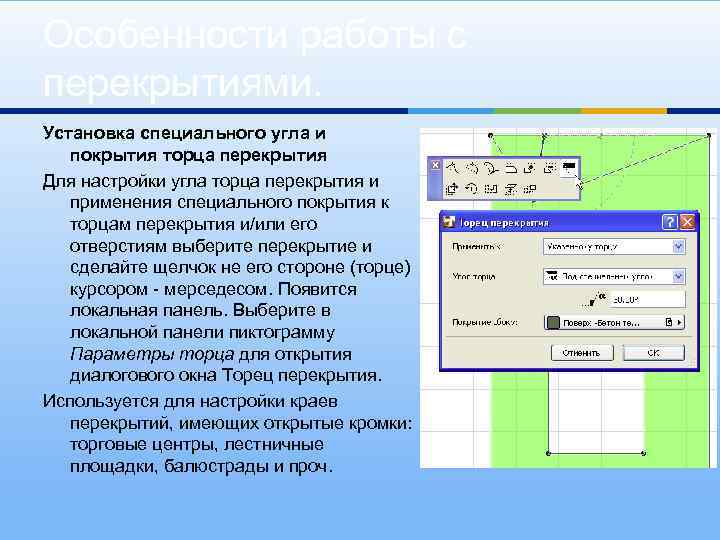Click the slab hole's bottom-left node
The image size is (720, 540).
coord(548,453)
